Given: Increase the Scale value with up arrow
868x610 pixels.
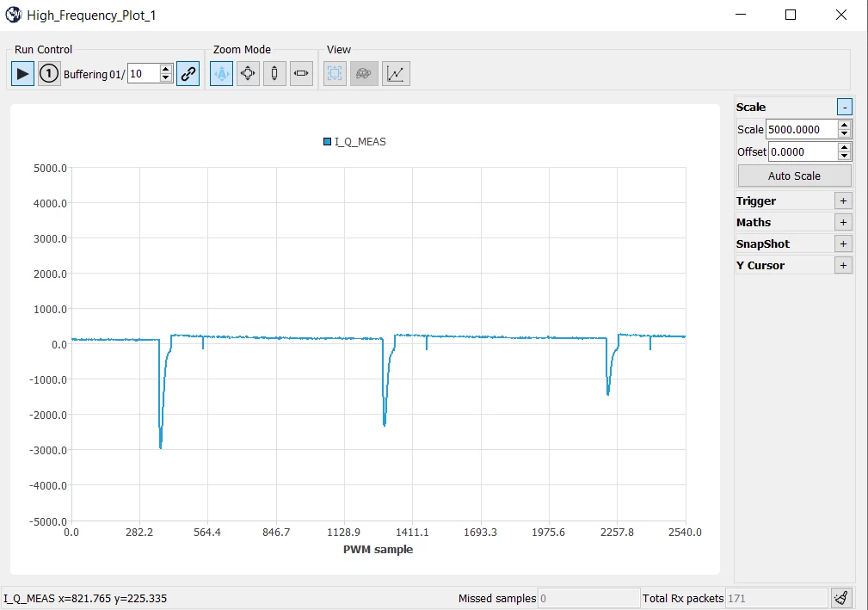Looking at the screenshot, I should (x=844, y=125).
